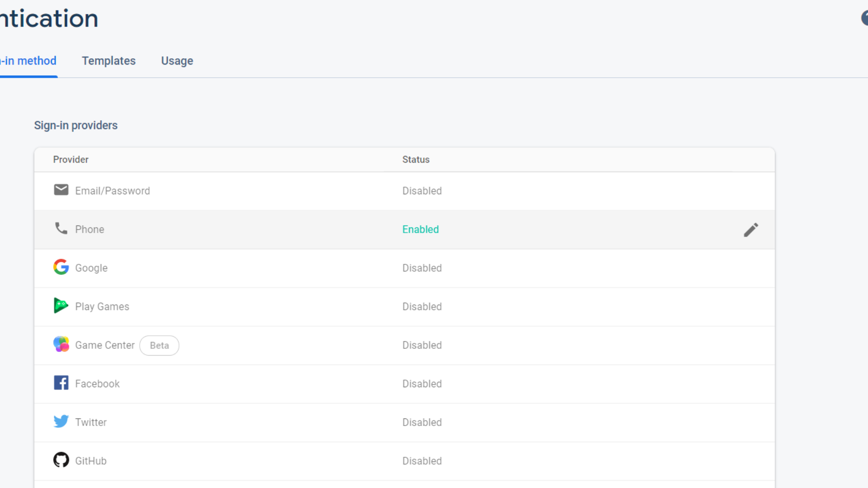The image size is (868, 488).
Task: Open the Templates tab
Action: pyautogui.click(x=108, y=61)
